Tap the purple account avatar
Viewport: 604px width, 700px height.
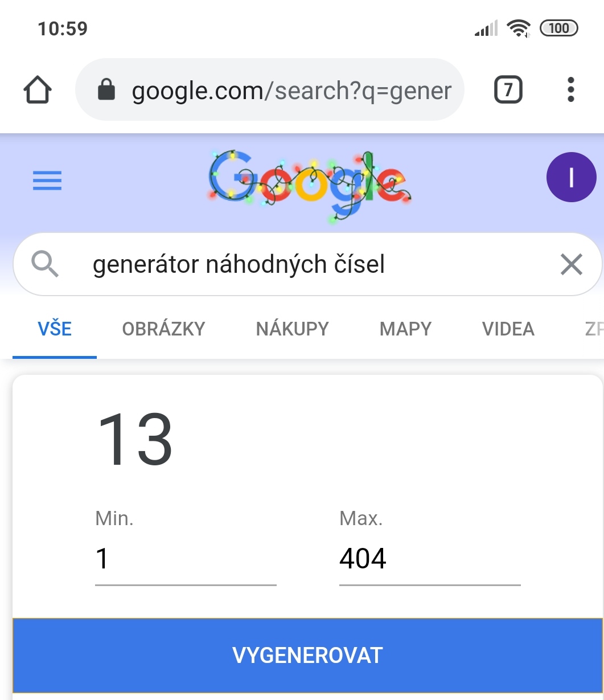click(x=571, y=178)
